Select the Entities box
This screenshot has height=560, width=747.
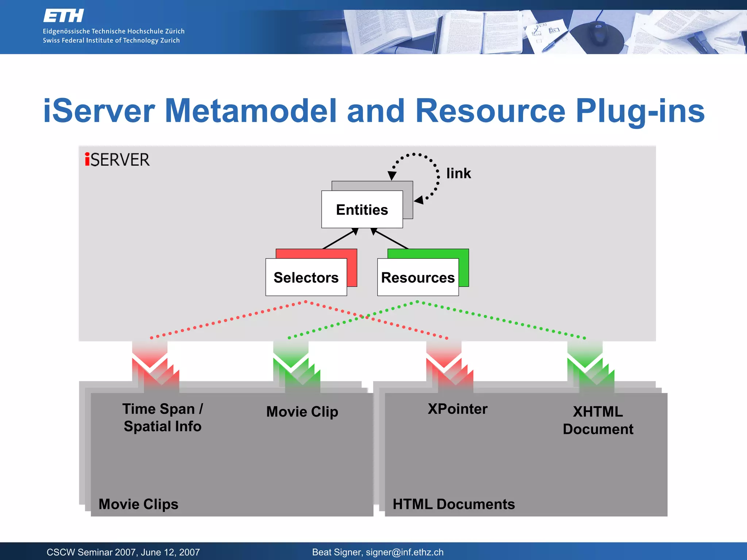(362, 210)
